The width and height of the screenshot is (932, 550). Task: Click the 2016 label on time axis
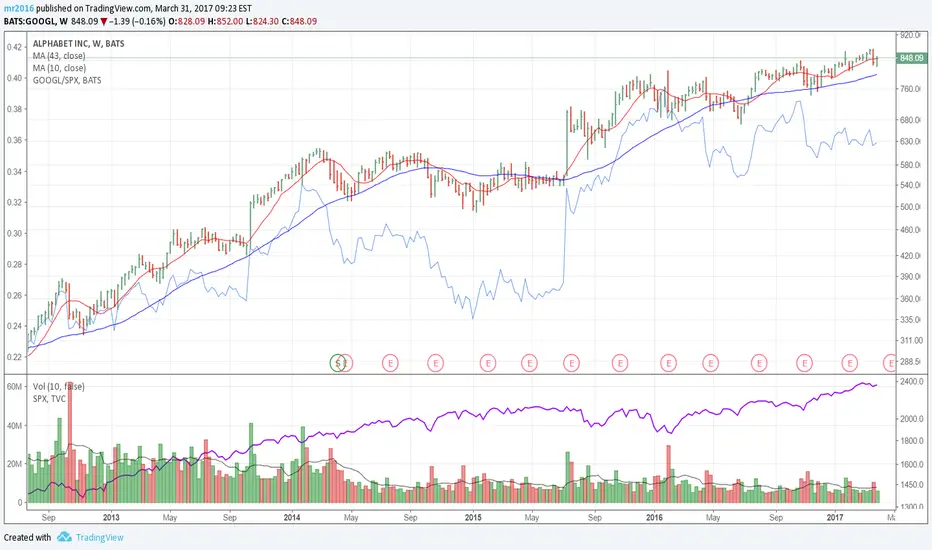pyautogui.click(x=654, y=517)
